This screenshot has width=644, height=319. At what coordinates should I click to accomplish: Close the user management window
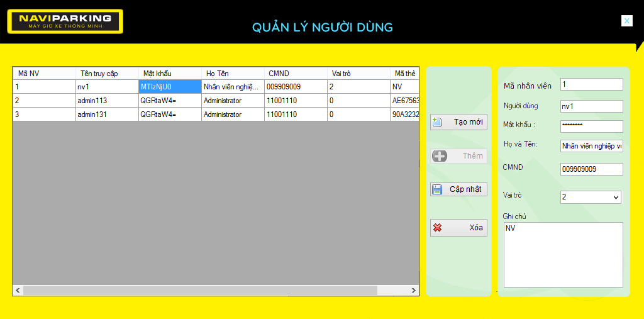pos(627,21)
